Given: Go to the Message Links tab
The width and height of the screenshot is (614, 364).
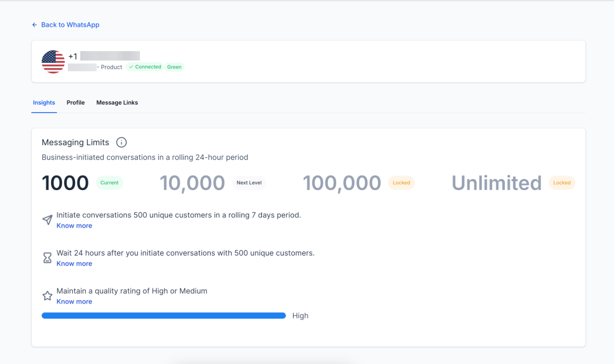Looking at the screenshot, I should [x=117, y=103].
